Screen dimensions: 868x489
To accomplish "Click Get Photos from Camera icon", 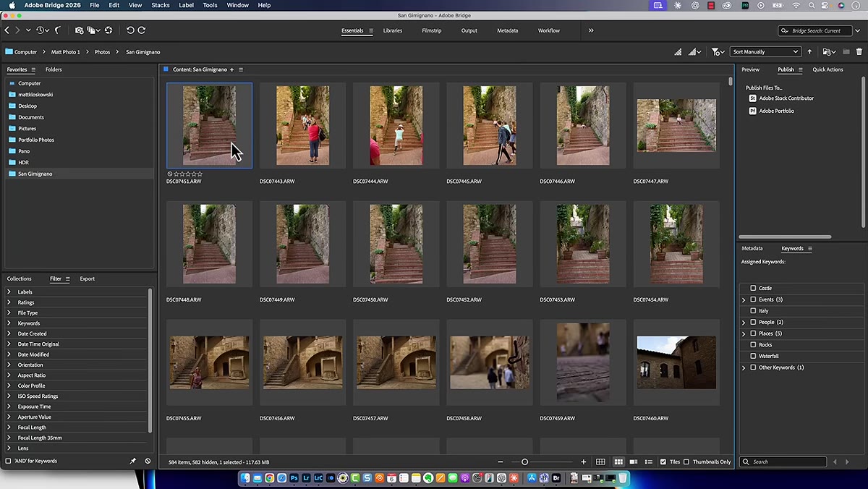I will pos(79,30).
